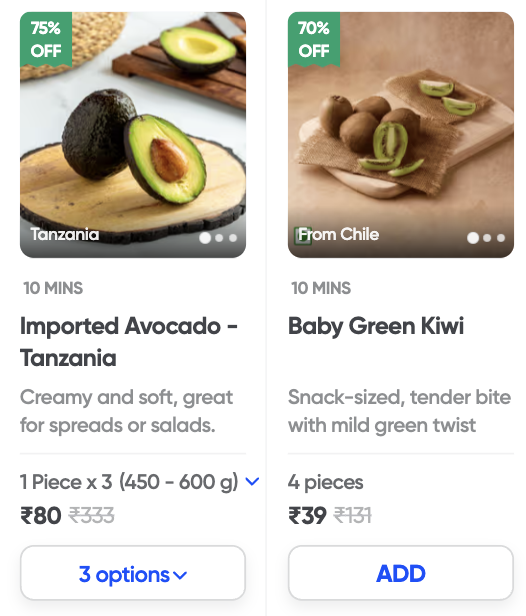The width and height of the screenshot is (526, 616).
Task: Open the kiwi product photo
Action: [x=401, y=135]
